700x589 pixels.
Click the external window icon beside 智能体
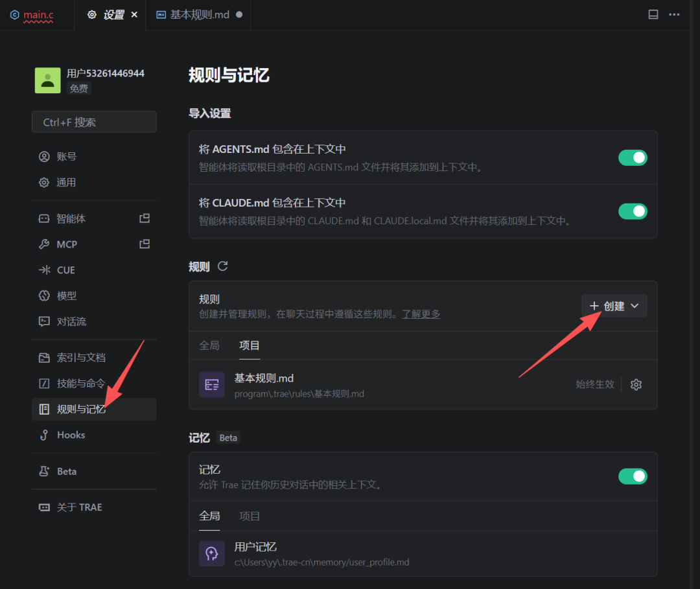click(x=145, y=218)
